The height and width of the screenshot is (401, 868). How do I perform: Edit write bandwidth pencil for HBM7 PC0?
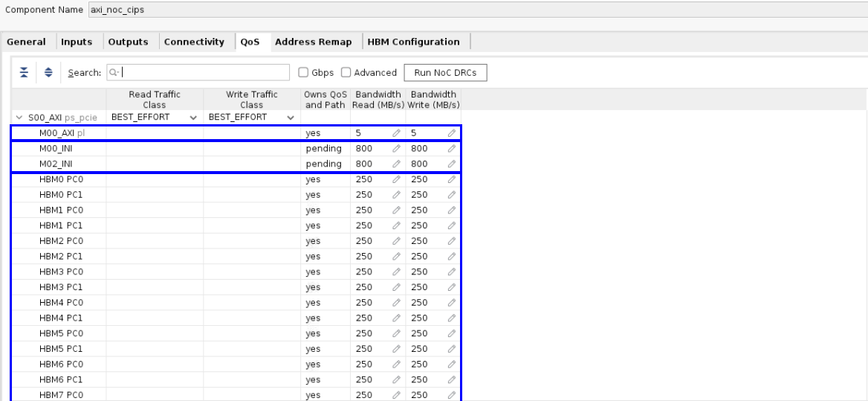(451, 395)
